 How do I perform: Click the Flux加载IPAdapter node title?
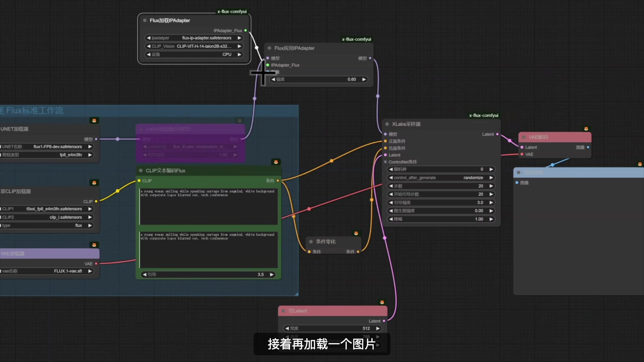[x=170, y=20]
